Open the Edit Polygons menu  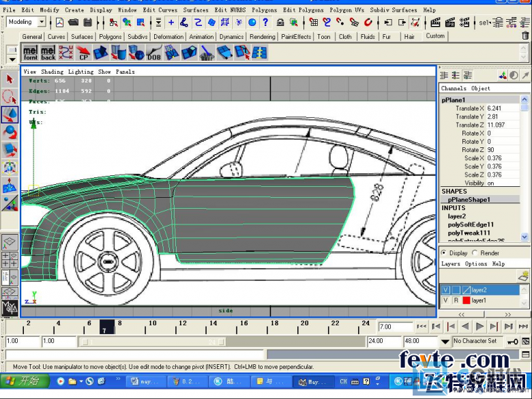click(x=304, y=10)
